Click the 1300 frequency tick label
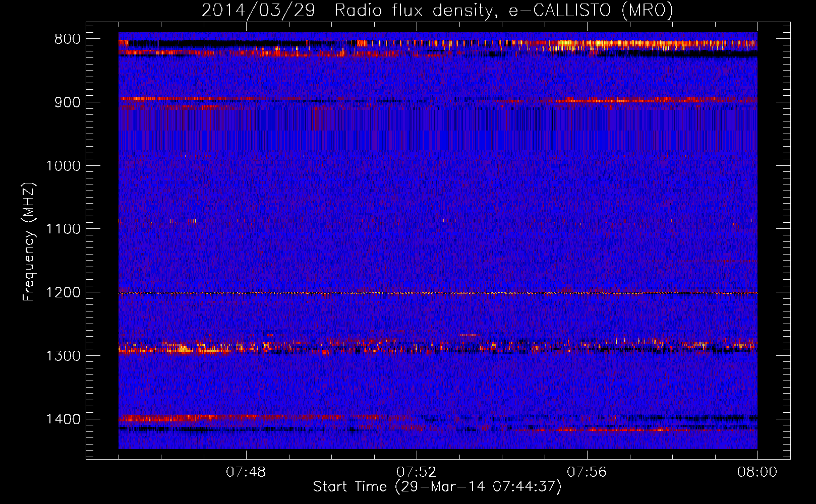This screenshot has width=816, height=504. [64, 356]
